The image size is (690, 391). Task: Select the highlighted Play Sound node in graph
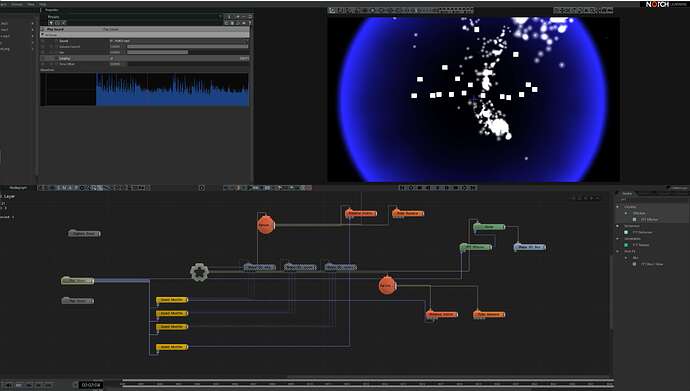point(77,281)
